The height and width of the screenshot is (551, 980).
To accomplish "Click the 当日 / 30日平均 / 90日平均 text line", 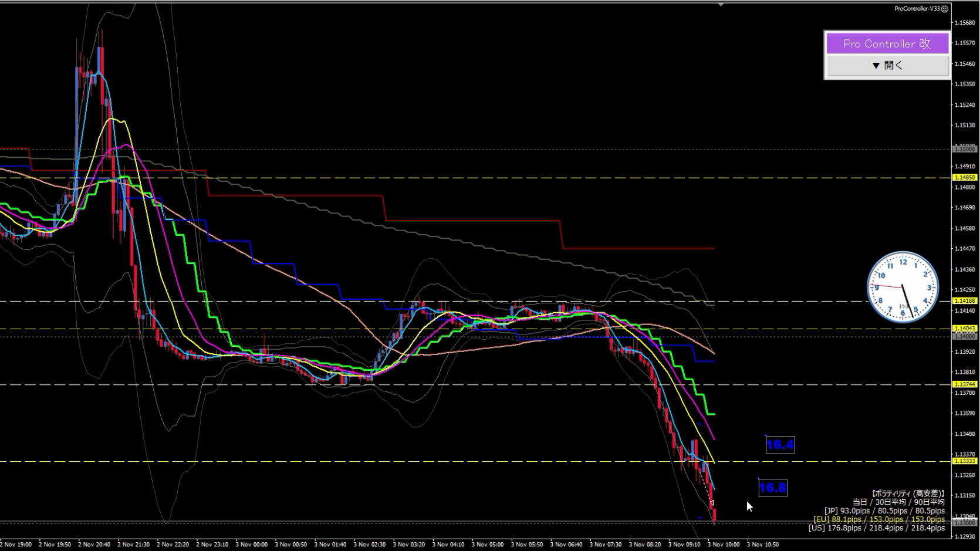I will pyautogui.click(x=898, y=502).
